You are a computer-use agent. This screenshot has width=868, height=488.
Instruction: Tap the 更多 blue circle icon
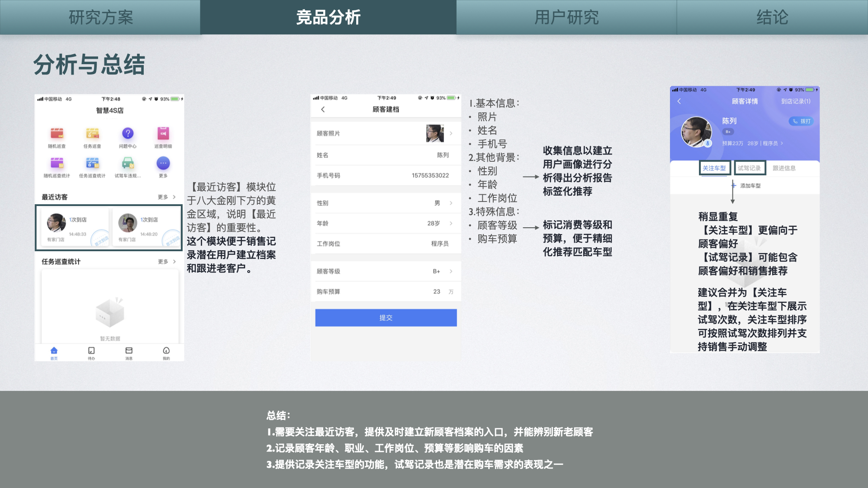163,163
